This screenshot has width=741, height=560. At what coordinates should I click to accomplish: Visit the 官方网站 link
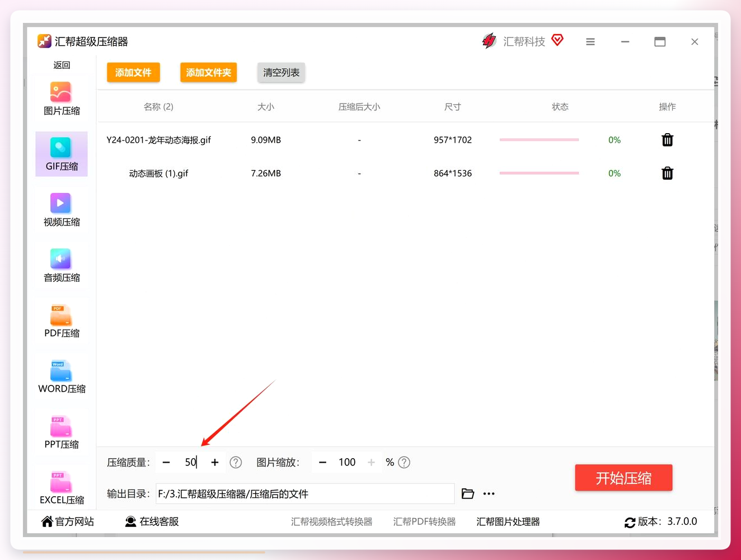click(68, 521)
